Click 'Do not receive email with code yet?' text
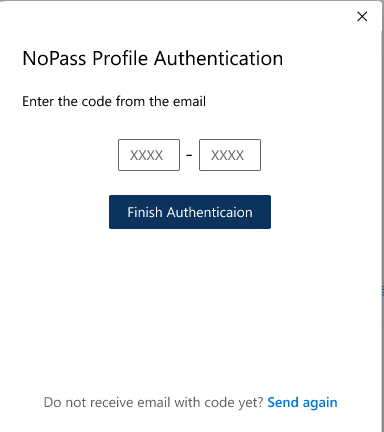384x432 pixels. (154, 403)
